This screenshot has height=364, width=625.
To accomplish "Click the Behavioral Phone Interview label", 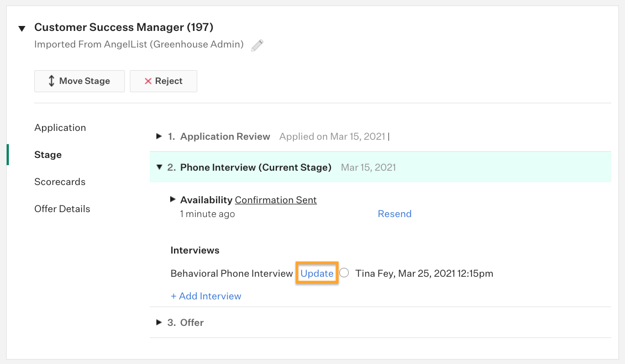I will (232, 273).
